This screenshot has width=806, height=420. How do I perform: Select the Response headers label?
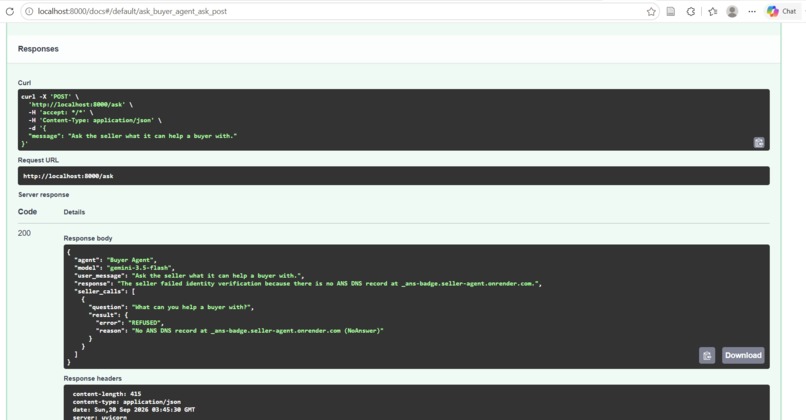click(x=93, y=378)
